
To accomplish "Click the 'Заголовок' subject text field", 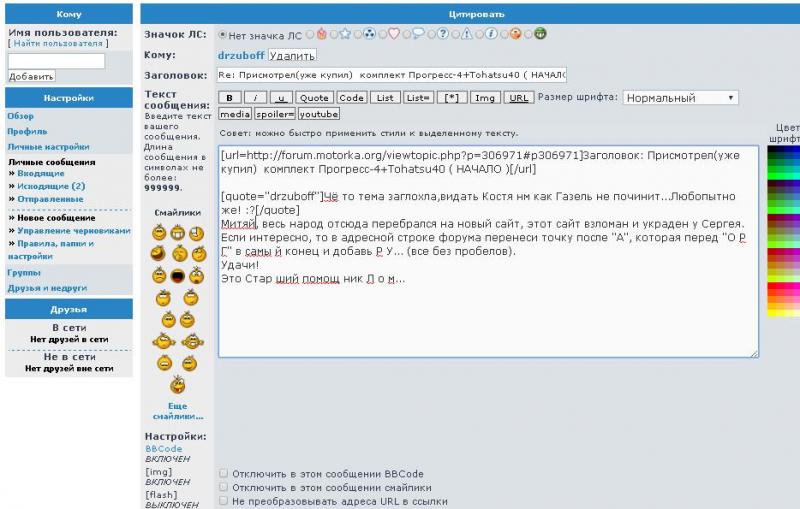I will [391, 75].
